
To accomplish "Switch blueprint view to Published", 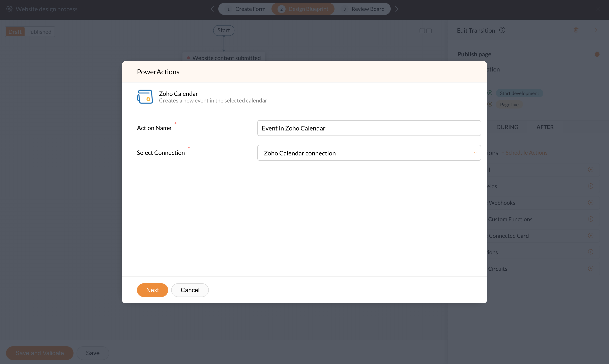I will (x=39, y=32).
